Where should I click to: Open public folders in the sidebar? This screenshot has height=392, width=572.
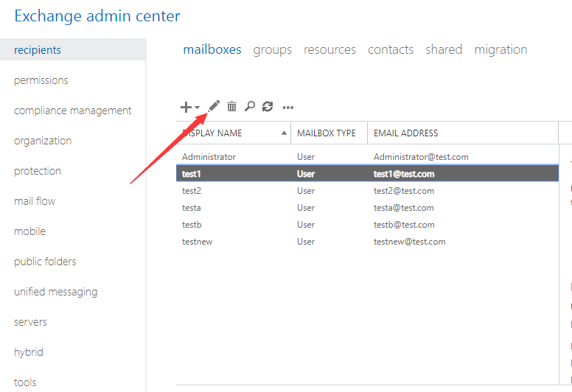click(45, 262)
